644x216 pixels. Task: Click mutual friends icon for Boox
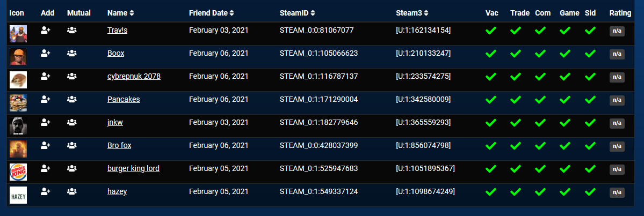pyautogui.click(x=71, y=54)
